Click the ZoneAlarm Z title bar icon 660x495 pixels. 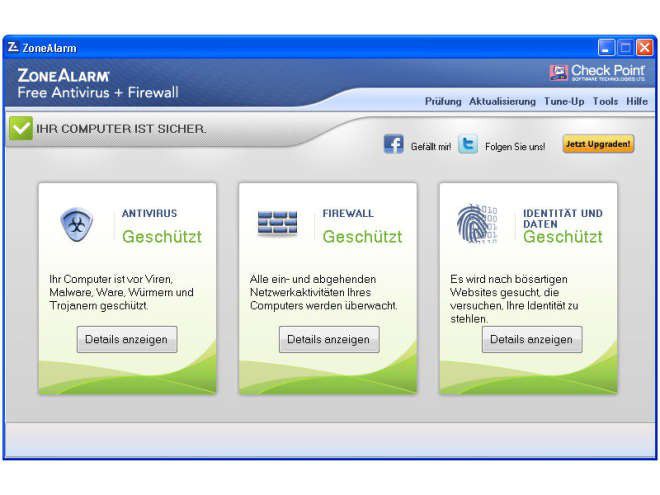[x=13, y=47]
